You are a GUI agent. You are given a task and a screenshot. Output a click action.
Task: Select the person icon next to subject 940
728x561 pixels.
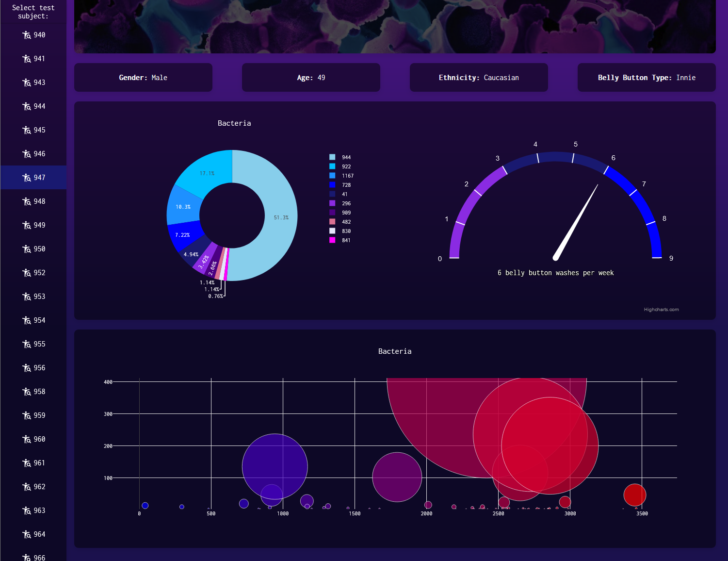[x=27, y=35]
